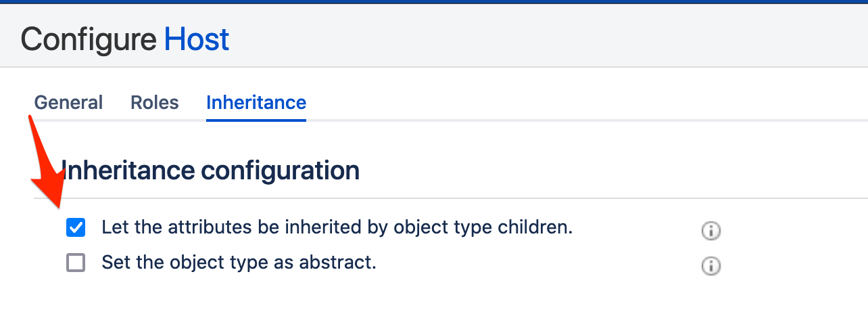Open info icon next to abstract option
The width and height of the screenshot is (868, 314).
(x=710, y=266)
